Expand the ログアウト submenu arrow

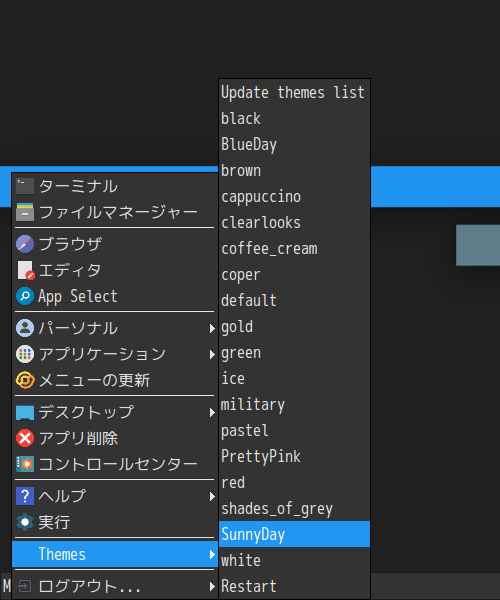[212, 586]
